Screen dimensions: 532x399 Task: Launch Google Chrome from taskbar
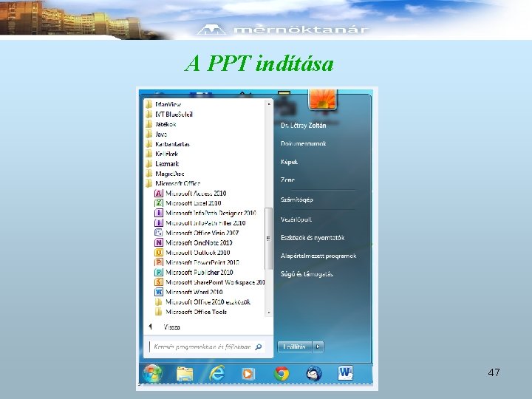click(282, 374)
